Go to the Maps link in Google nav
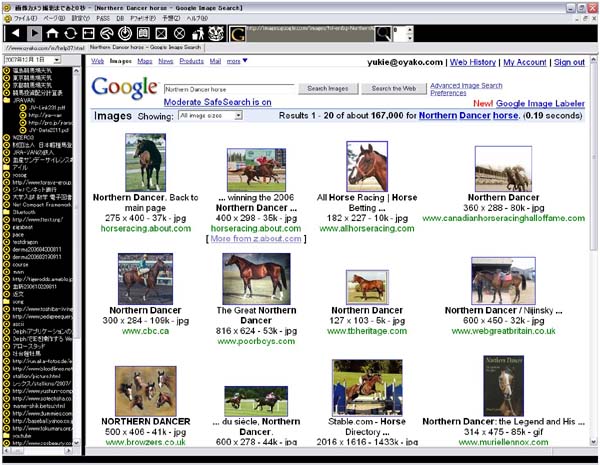The image size is (600, 465). [145, 61]
